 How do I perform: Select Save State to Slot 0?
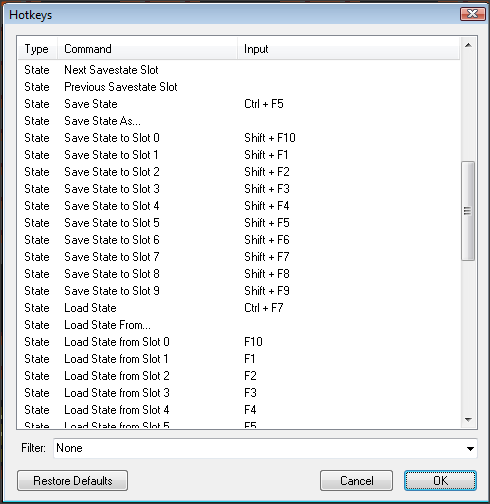tap(239, 138)
